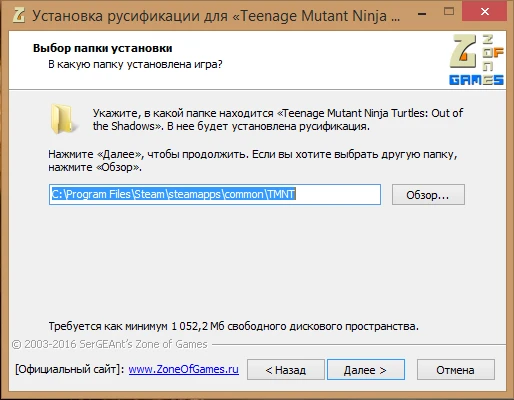Screen dimensions: 514x400
Task: Close the installer window
Action: click(485, 12)
